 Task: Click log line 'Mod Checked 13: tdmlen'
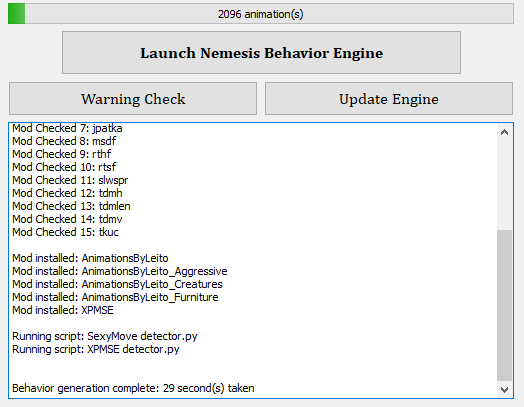(72, 207)
